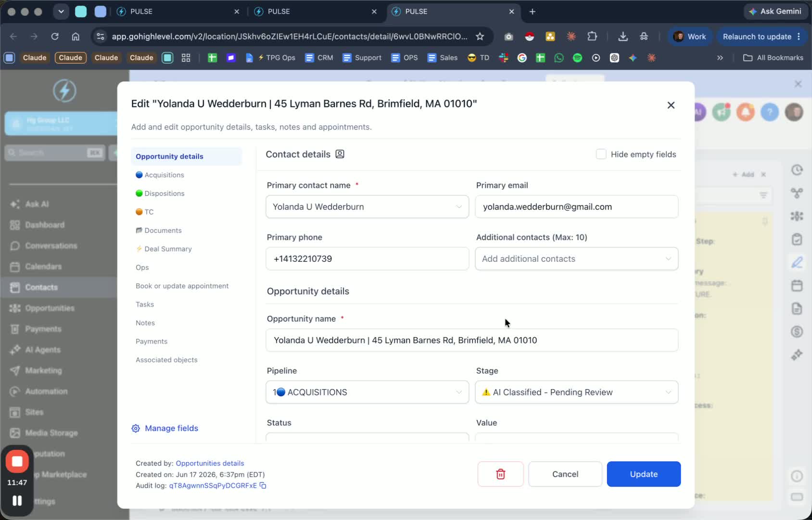Screen dimensions: 812x520
Task: Open the Opportunities details link
Action: 210,463
